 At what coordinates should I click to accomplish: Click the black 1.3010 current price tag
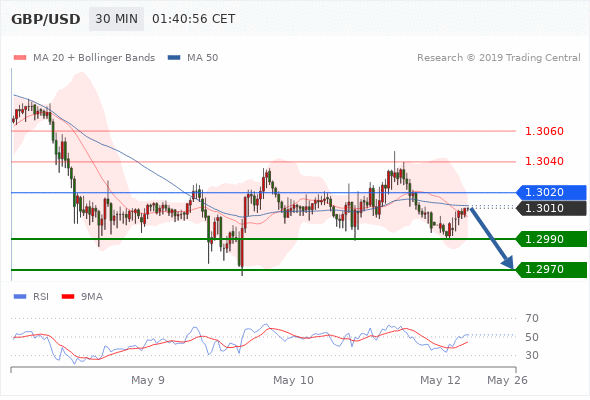point(551,208)
